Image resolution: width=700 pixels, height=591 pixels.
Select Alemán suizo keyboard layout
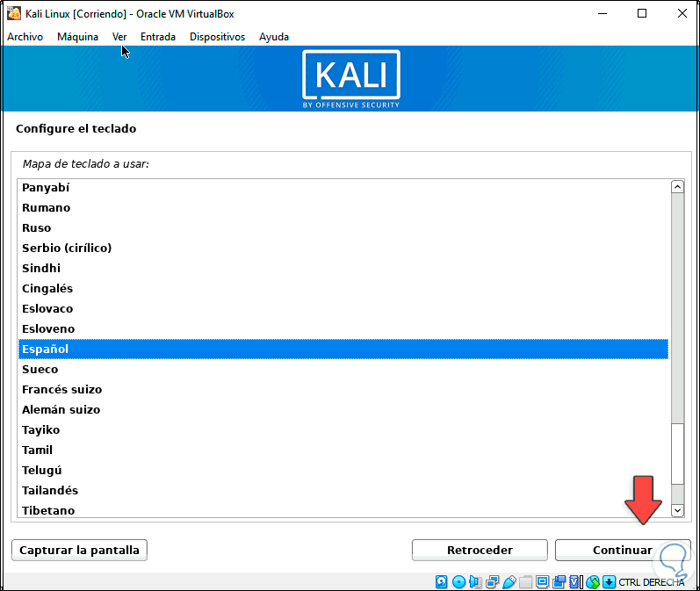(343, 409)
